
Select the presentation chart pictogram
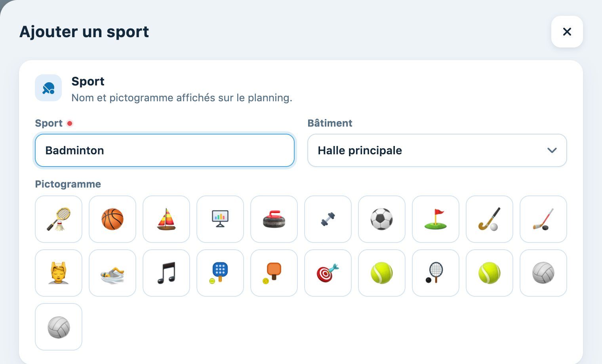point(220,219)
